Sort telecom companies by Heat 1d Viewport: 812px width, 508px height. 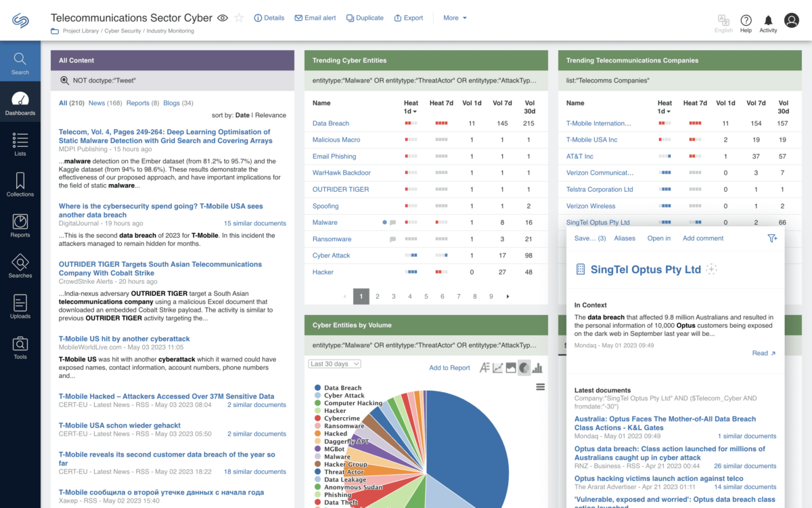click(664, 107)
